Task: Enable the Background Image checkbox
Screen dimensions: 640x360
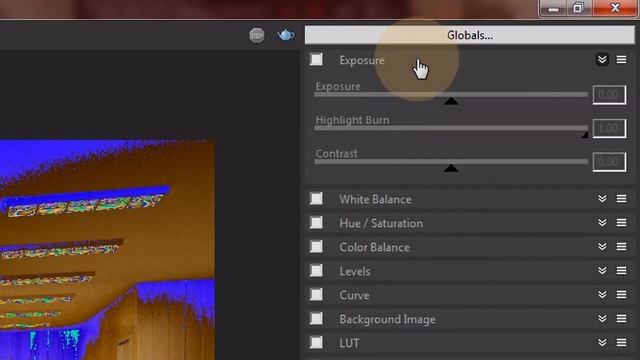Action: coord(316,319)
